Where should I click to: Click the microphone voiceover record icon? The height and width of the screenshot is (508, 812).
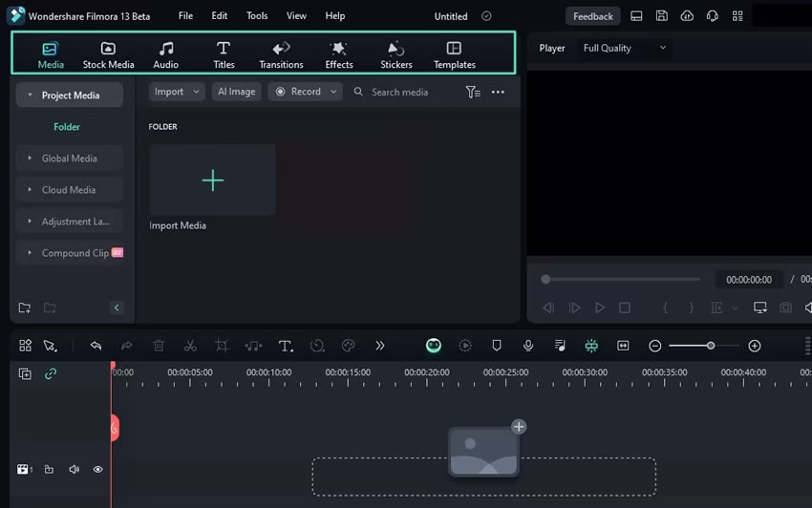coord(528,346)
